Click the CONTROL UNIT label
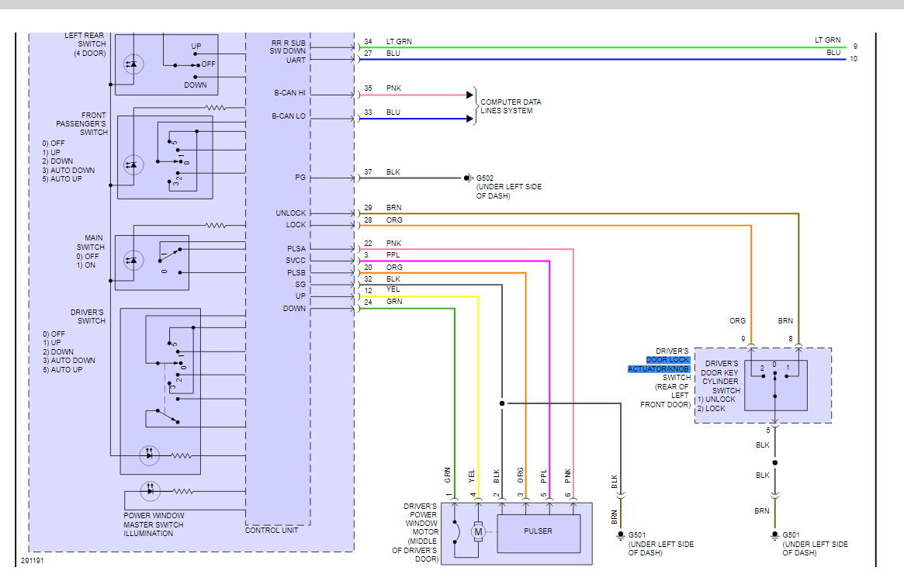 click(x=272, y=531)
